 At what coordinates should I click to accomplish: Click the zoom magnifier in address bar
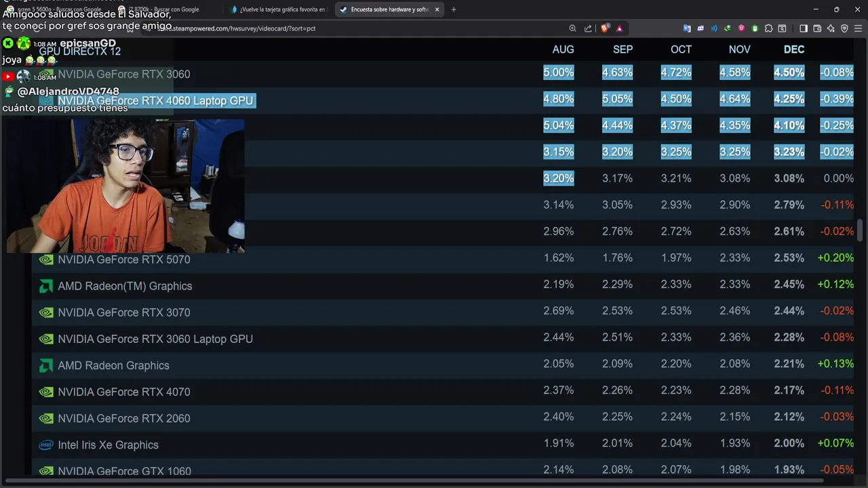pyautogui.click(x=572, y=28)
